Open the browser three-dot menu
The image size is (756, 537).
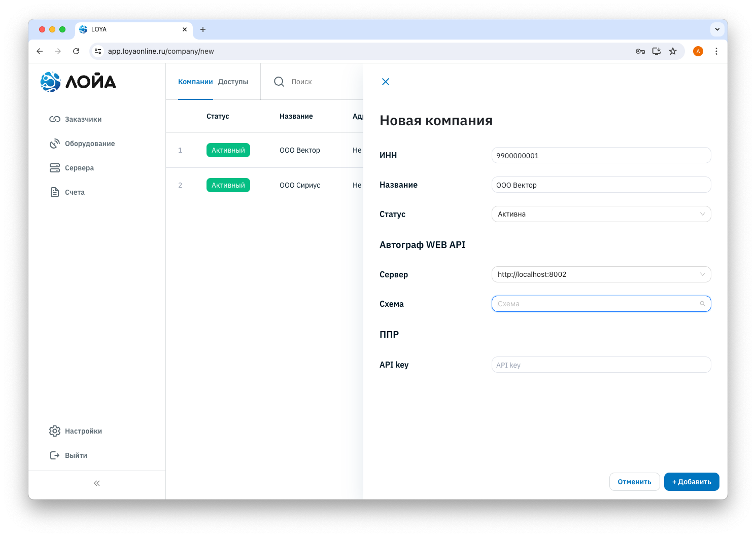point(716,51)
